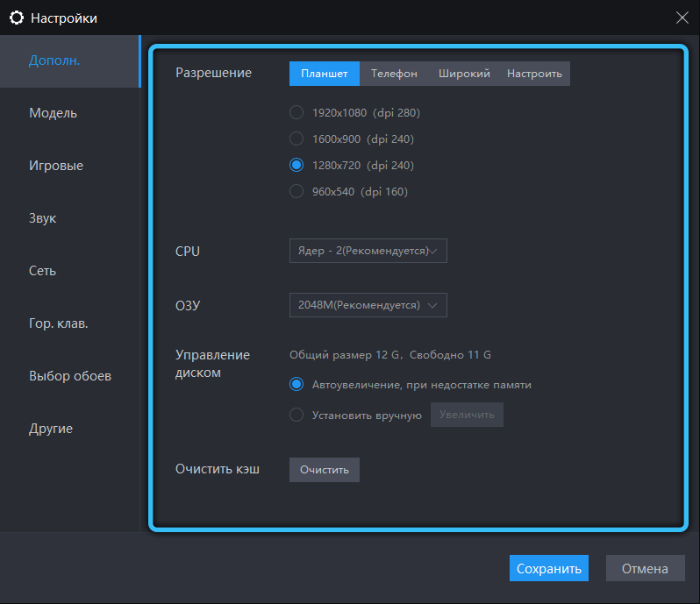This screenshot has width=700, height=604.
Task: Click the settings gear icon in title bar
Action: coord(16,18)
